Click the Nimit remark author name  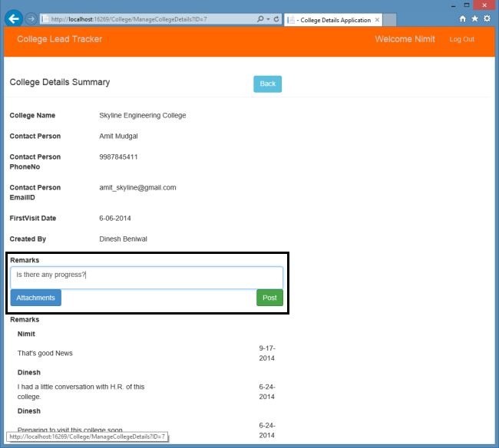coord(26,334)
